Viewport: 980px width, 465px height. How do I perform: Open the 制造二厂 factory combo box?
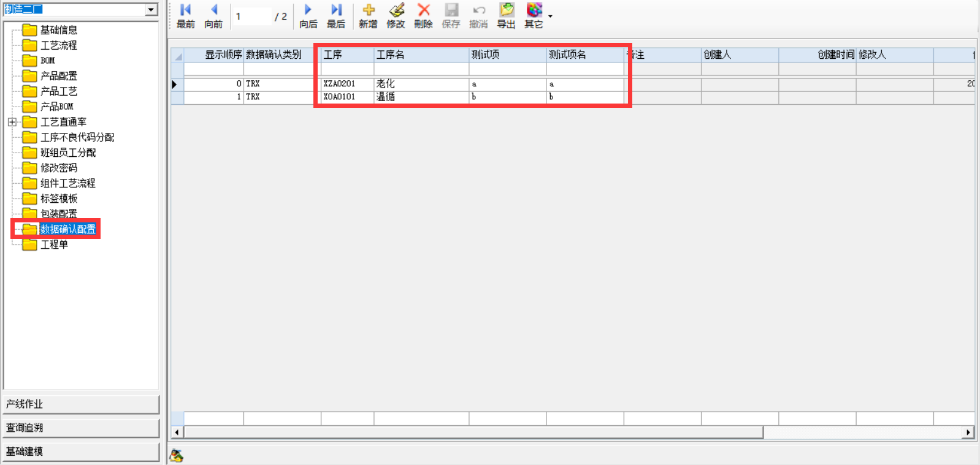(151, 9)
